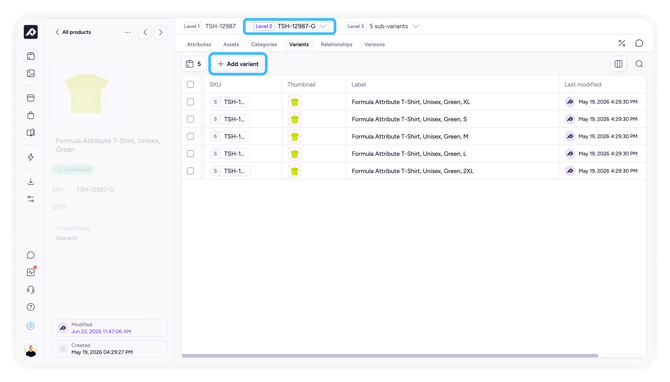Open Level 1 TSH-12987 breadcrumb

tap(209, 26)
